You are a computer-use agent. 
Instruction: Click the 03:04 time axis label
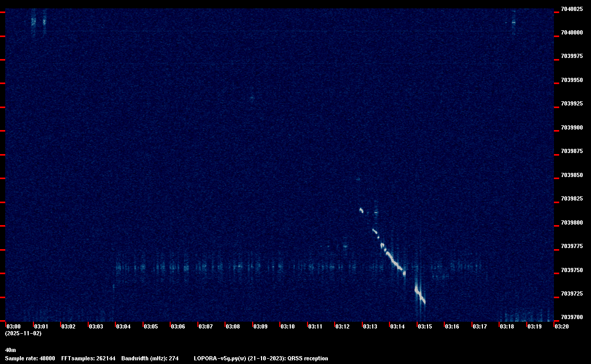point(123,326)
